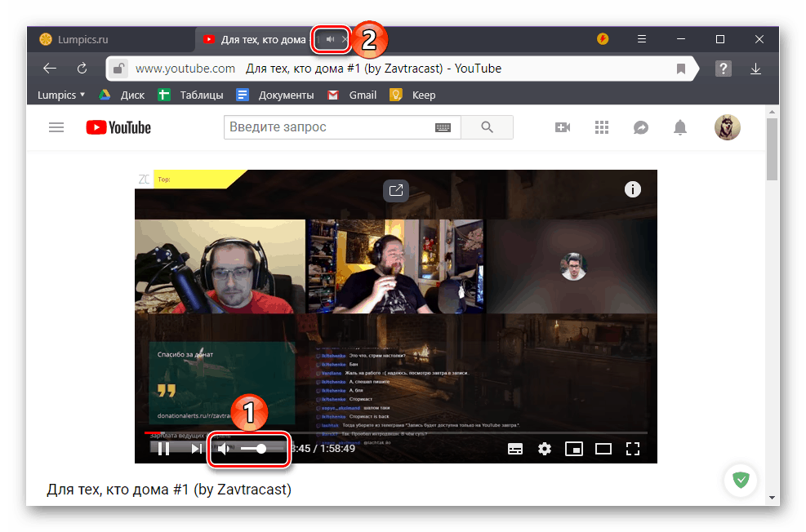Open the YouTube sidebar hamburger menu
This screenshot has width=806, height=532.
click(56, 126)
